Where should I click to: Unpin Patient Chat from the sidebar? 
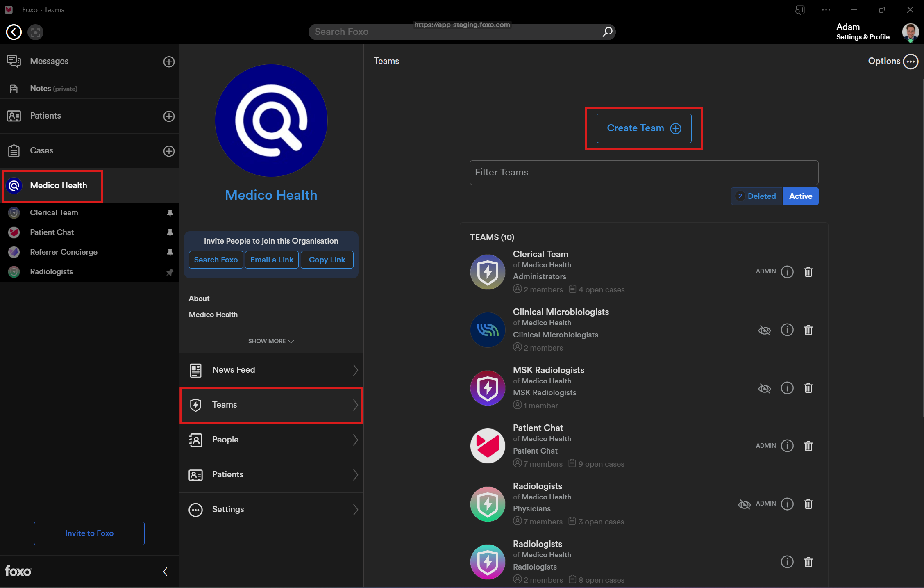[x=170, y=232]
